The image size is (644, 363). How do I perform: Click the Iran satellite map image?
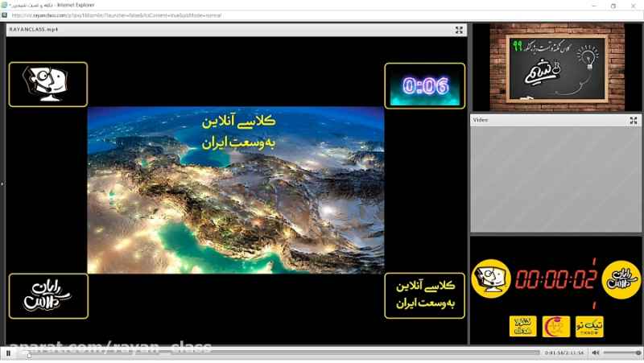click(236, 190)
